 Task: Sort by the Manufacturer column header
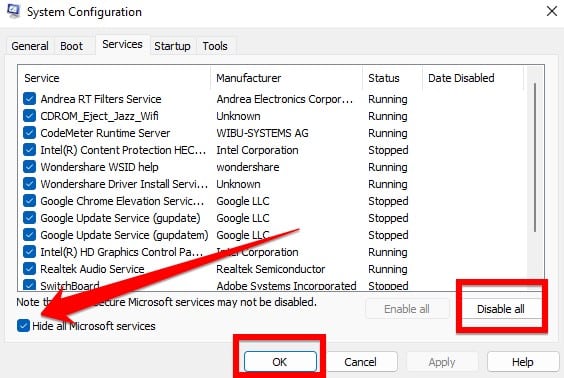287,78
